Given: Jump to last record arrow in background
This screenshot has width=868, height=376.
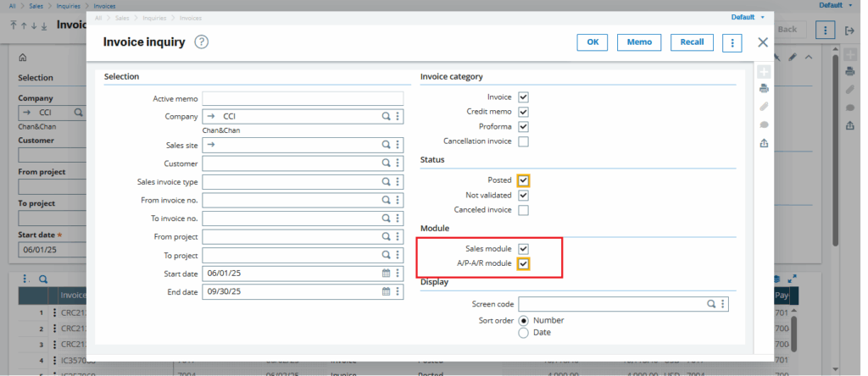Looking at the screenshot, I should (x=44, y=25).
